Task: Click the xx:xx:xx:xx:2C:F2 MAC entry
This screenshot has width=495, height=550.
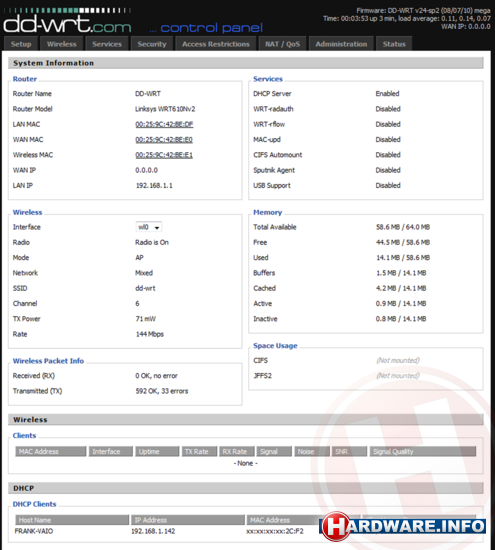Action: click(275, 531)
